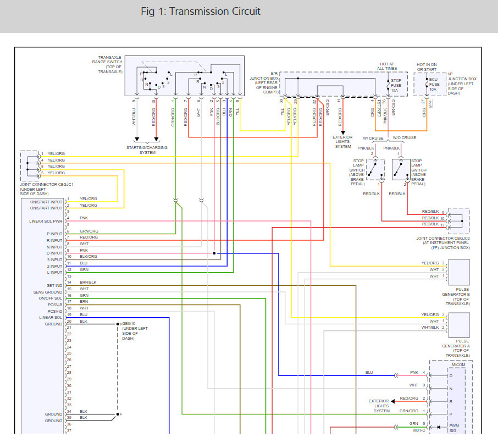Select the 'PCSV-B' pin label
The image size is (498, 448).
click(x=55, y=305)
